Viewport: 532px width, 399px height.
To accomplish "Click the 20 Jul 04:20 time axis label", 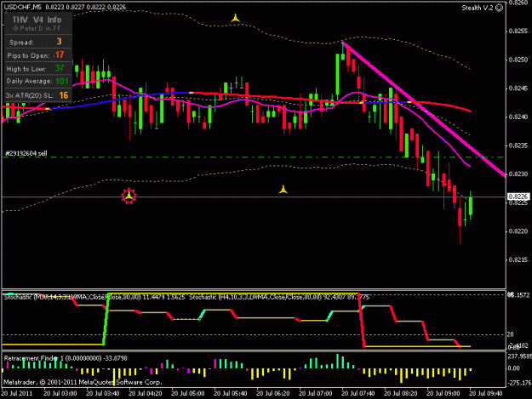I will pyautogui.click(x=146, y=394).
